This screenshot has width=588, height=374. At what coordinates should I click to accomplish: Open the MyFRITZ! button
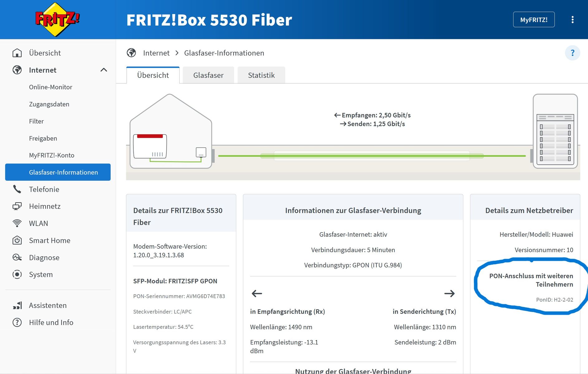point(534,20)
